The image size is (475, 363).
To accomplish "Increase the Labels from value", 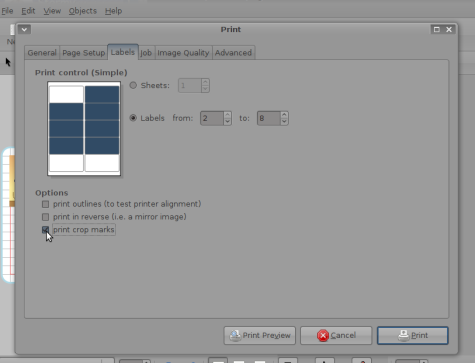I will (228, 115).
